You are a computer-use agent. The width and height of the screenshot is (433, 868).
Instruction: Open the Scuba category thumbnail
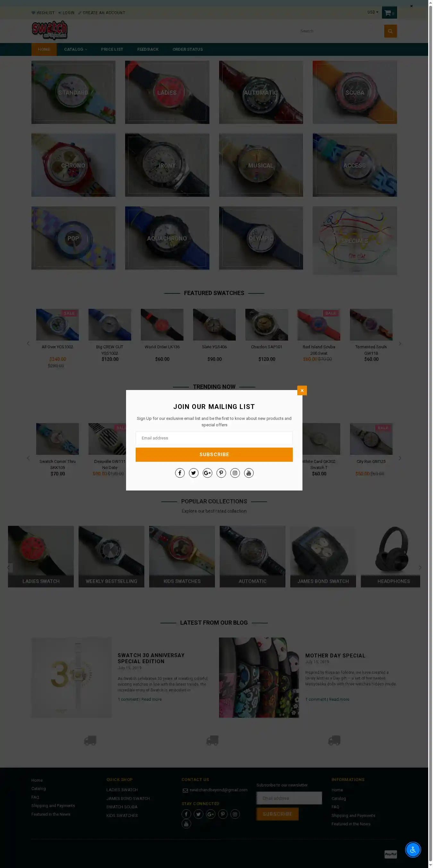point(354,92)
